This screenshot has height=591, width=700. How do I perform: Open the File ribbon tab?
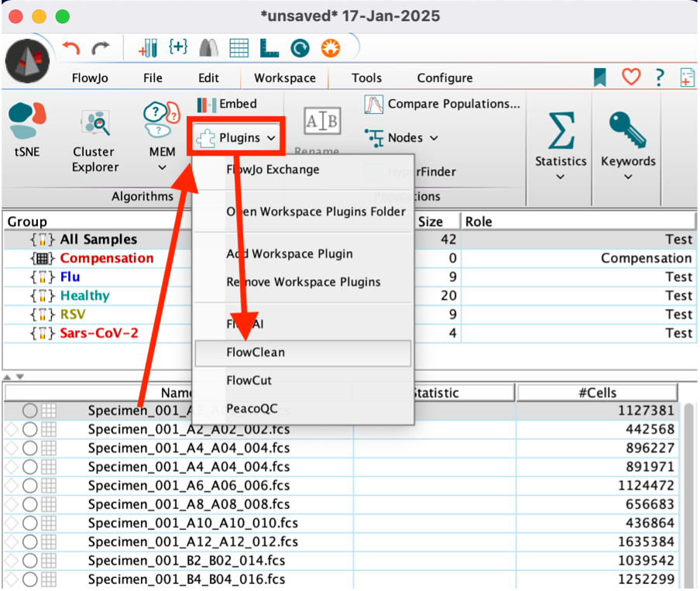click(x=153, y=78)
